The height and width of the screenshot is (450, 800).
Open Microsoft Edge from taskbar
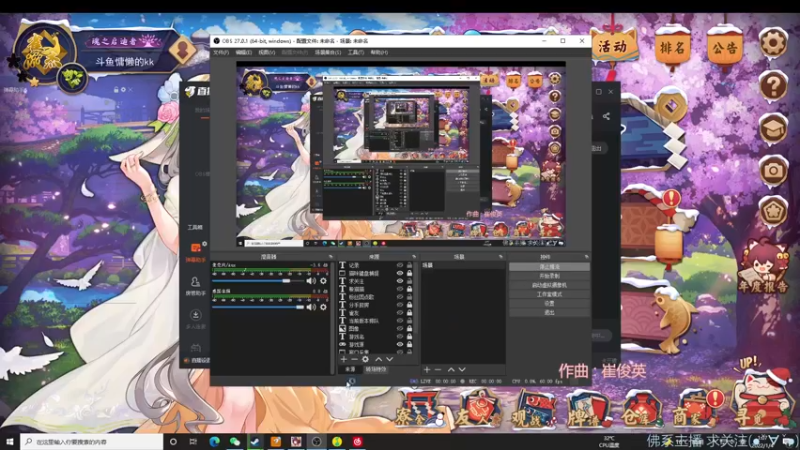pos(214,442)
